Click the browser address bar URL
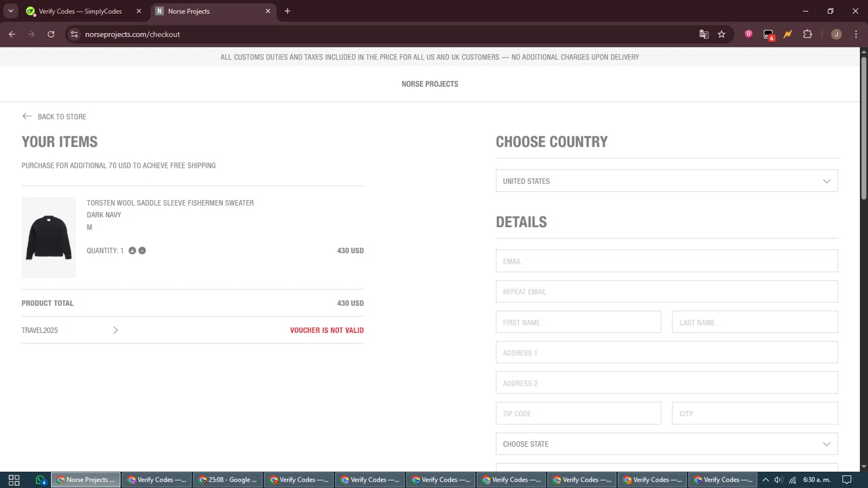This screenshot has width=868, height=488. pos(133,34)
